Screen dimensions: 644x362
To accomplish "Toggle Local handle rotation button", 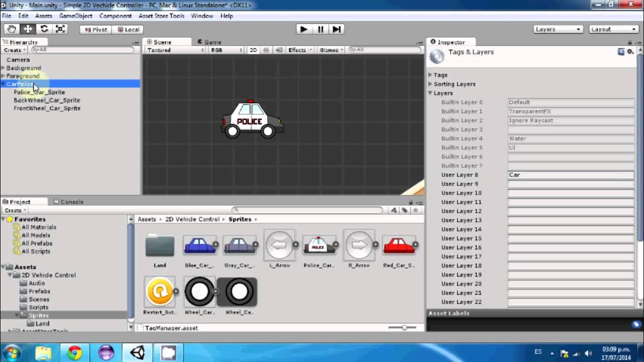I will point(128,29).
